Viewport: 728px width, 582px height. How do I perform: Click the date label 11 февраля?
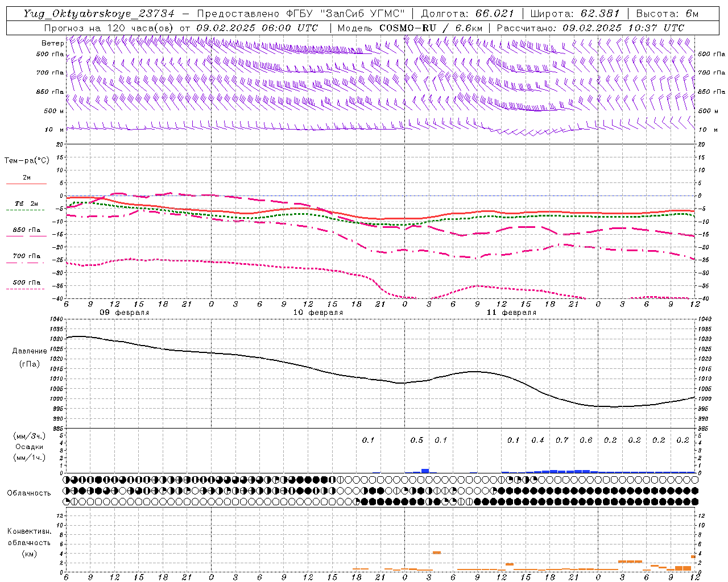511,313
